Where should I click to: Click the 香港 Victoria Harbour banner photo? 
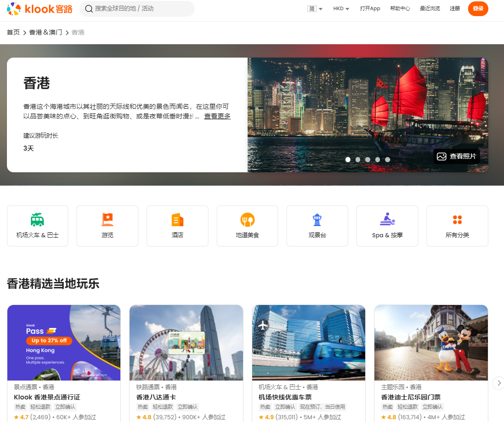[368, 115]
